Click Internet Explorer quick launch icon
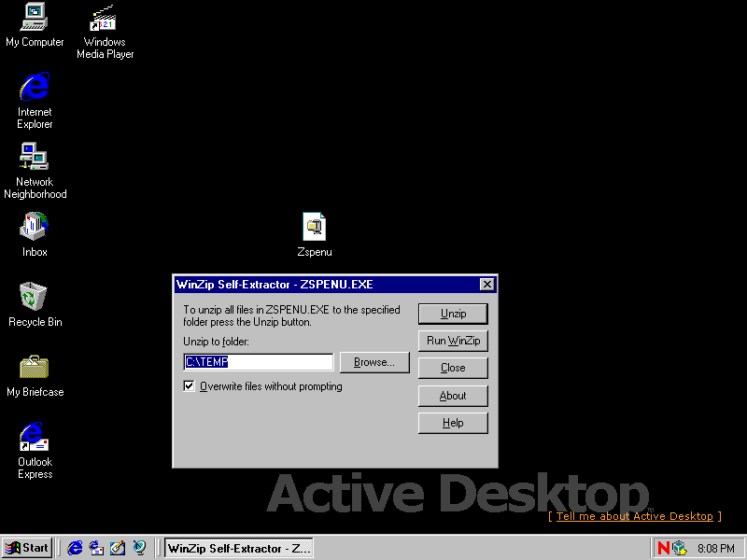The image size is (747, 560). [x=75, y=548]
